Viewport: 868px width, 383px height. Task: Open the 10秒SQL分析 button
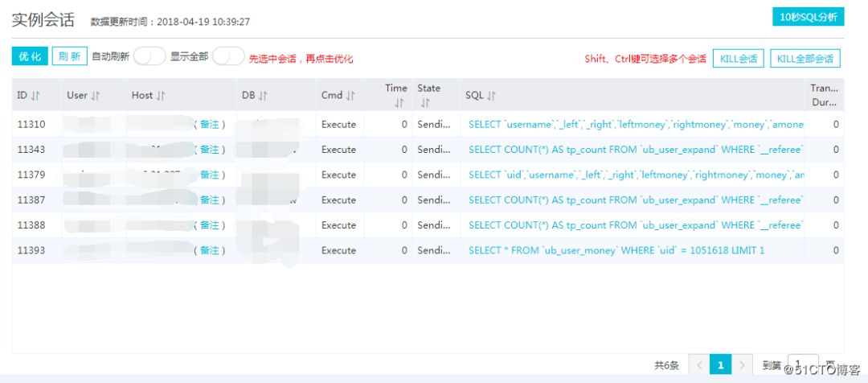(809, 17)
